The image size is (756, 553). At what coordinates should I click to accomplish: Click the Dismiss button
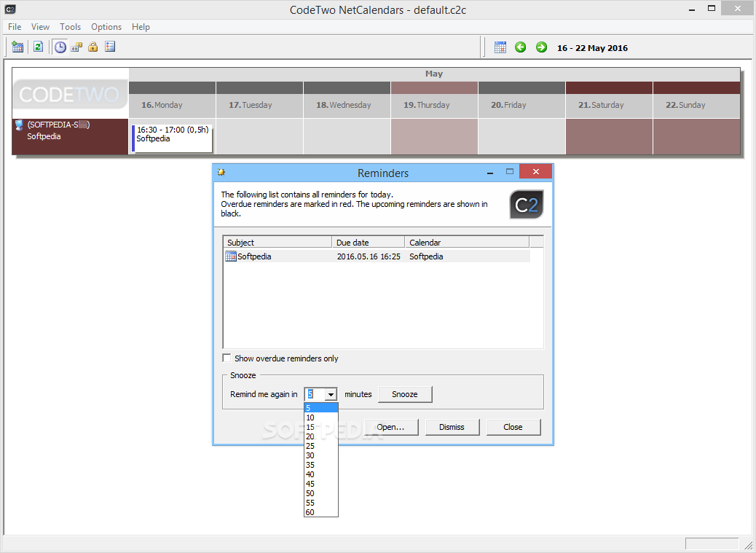[x=452, y=427]
